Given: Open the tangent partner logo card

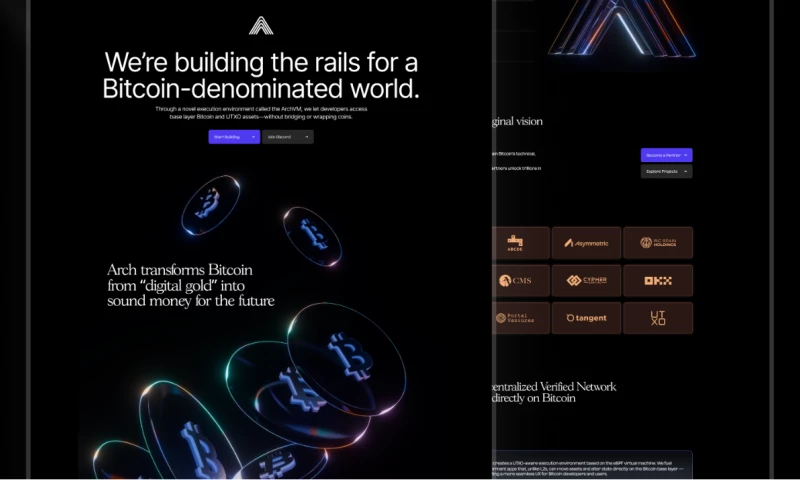Looking at the screenshot, I should 586,318.
